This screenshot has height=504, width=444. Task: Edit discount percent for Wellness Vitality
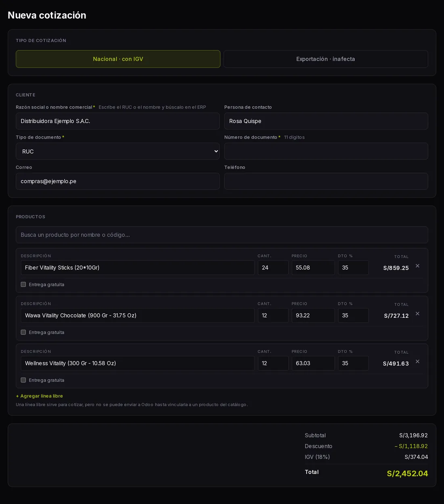coord(353,363)
